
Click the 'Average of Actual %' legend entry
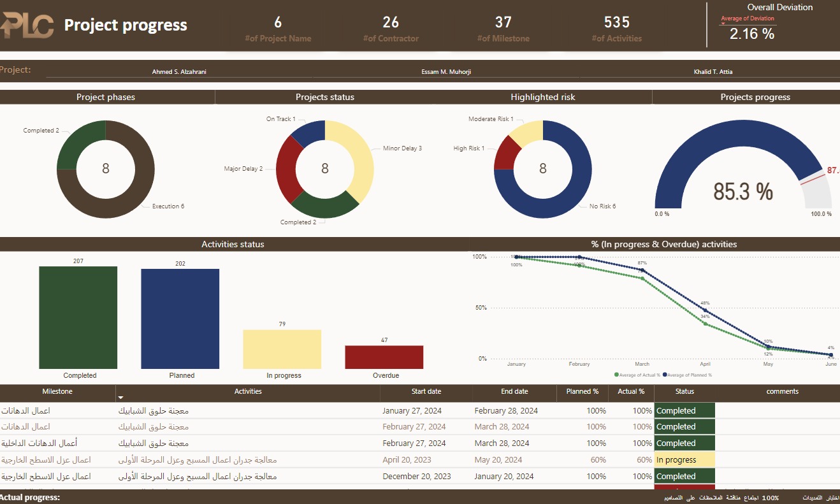point(637,375)
